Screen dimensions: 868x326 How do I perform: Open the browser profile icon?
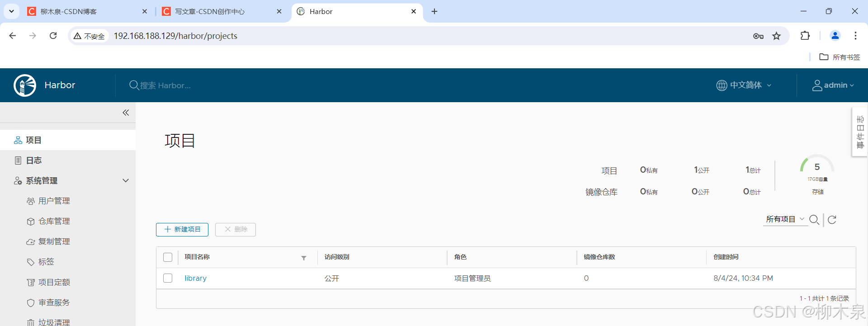pyautogui.click(x=835, y=36)
